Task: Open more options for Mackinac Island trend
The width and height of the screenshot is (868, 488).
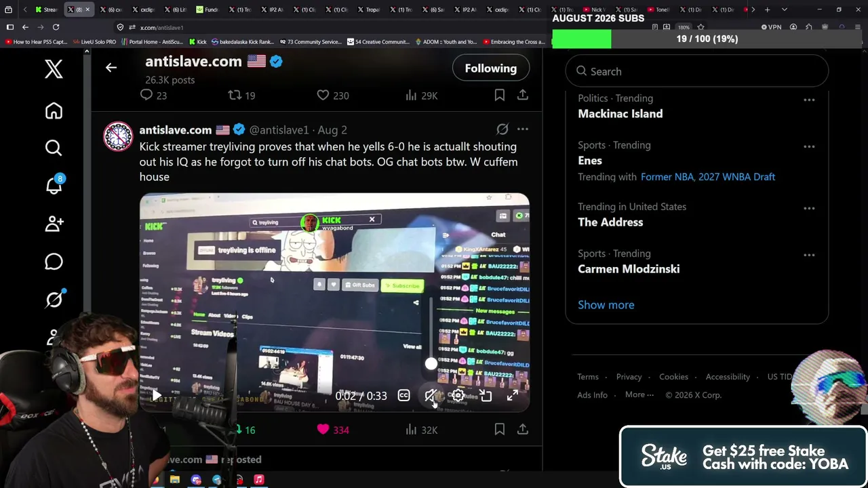Action: pos(809,100)
